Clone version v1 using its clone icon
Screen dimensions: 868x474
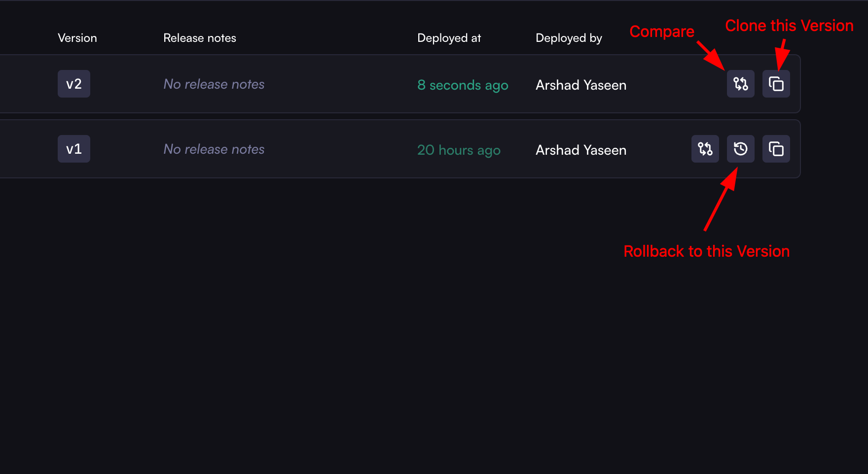click(x=776, y=148)
